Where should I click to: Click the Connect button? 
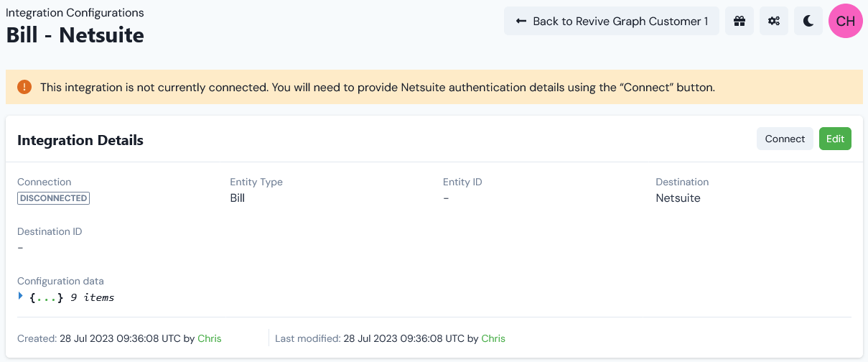[785, 139]
